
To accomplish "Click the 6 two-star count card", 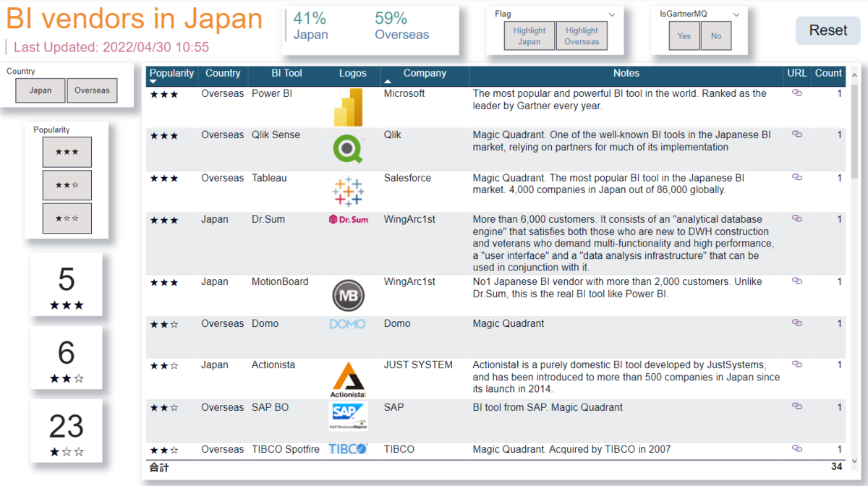I will (67, 358).
